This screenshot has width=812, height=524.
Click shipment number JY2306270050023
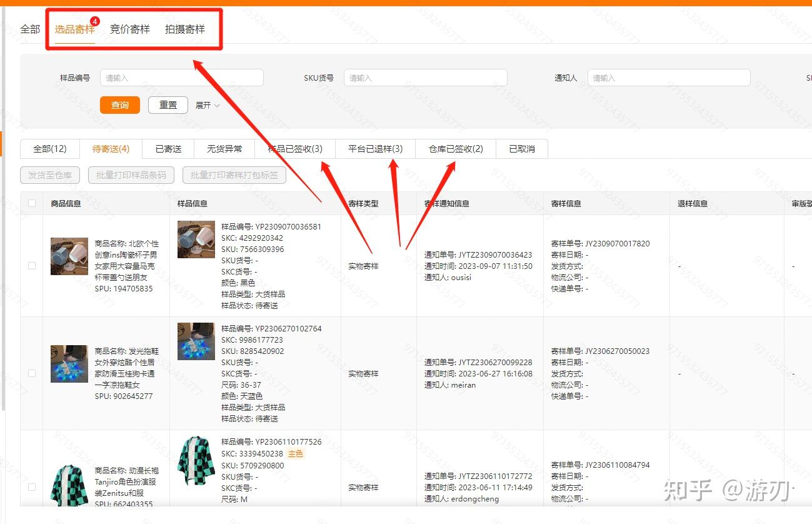pyautogui.click(x=617, y=351)
